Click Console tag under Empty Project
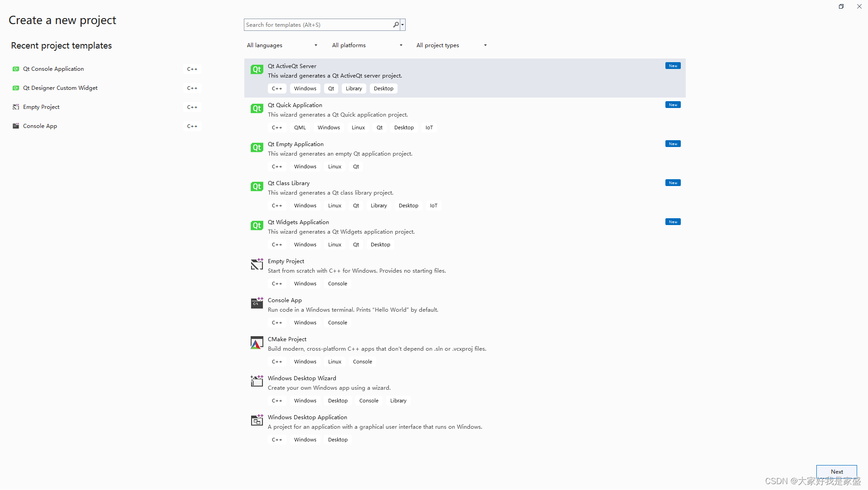The image size is (868, 490). coord(337,284)
